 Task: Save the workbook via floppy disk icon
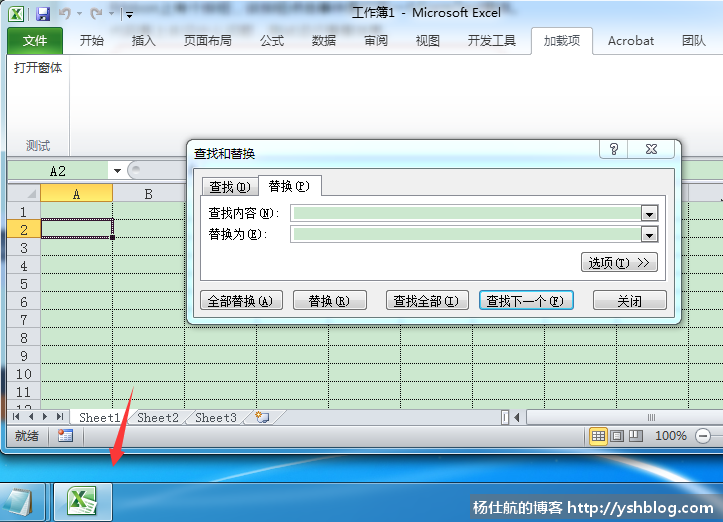[43, 14]
